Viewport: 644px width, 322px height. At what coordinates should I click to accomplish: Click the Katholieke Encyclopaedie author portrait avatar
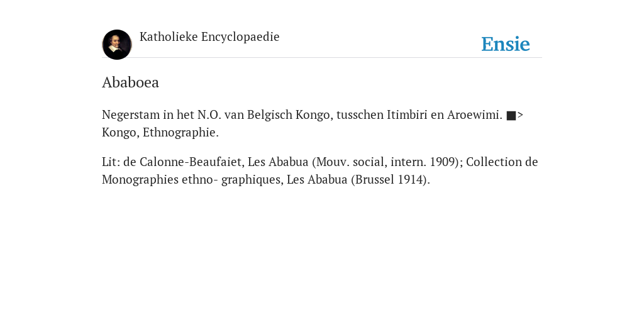tap(117, 45)
